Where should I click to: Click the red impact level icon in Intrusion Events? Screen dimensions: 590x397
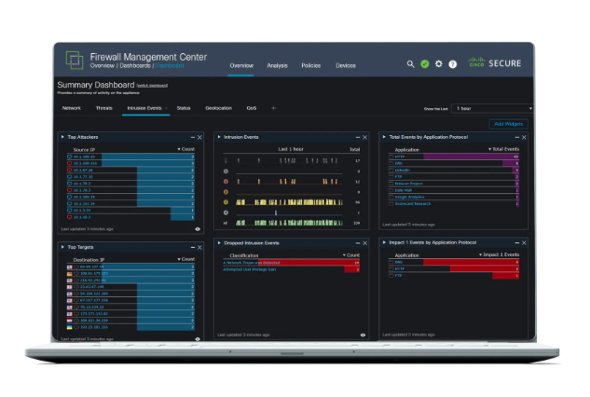click(x=226, y=181)
